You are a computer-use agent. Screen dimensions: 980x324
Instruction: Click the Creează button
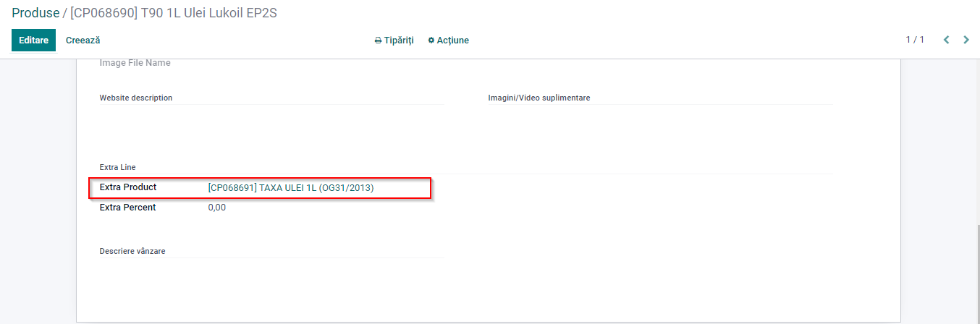tap(83, 40)
